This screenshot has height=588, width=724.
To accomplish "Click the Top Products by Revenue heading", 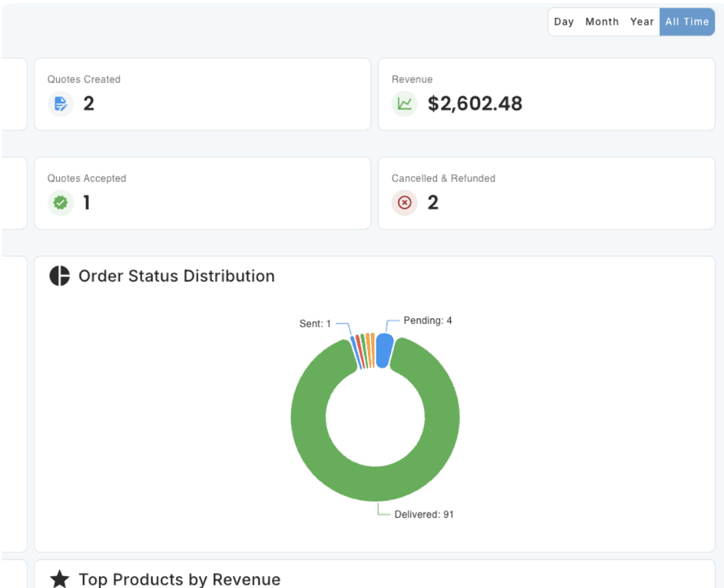I will [179, 580].
